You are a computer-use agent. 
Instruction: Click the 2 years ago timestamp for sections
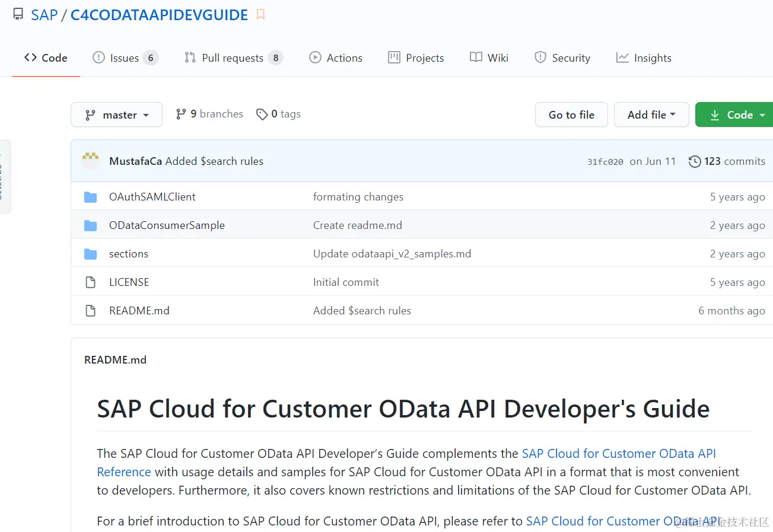coord(737,253)
